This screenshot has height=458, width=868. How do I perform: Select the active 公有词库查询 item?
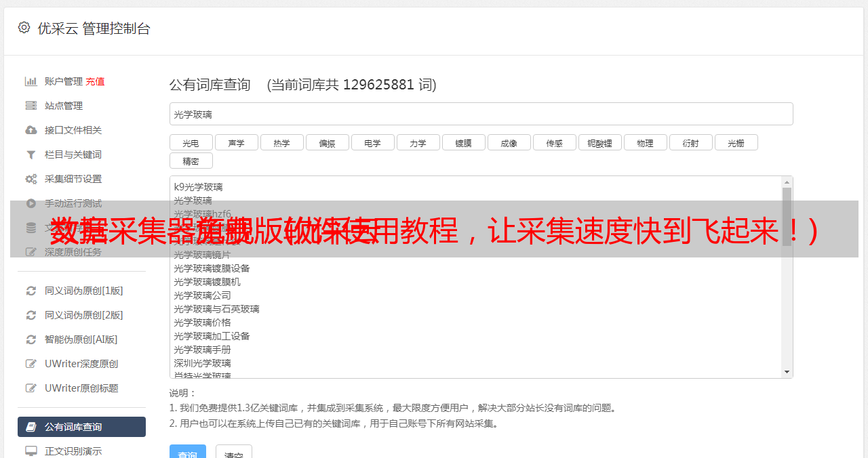[81, 427]
